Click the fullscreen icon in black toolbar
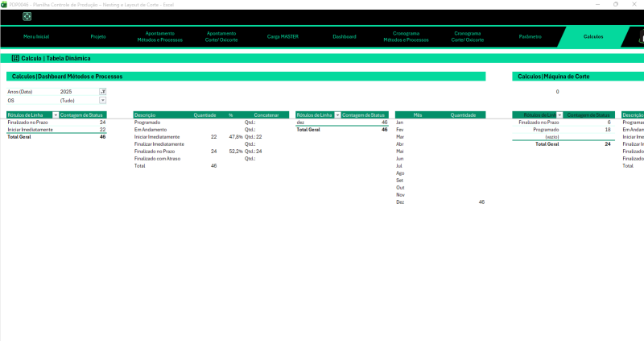This screenshot has height=341, width=644. click(27, 16)
